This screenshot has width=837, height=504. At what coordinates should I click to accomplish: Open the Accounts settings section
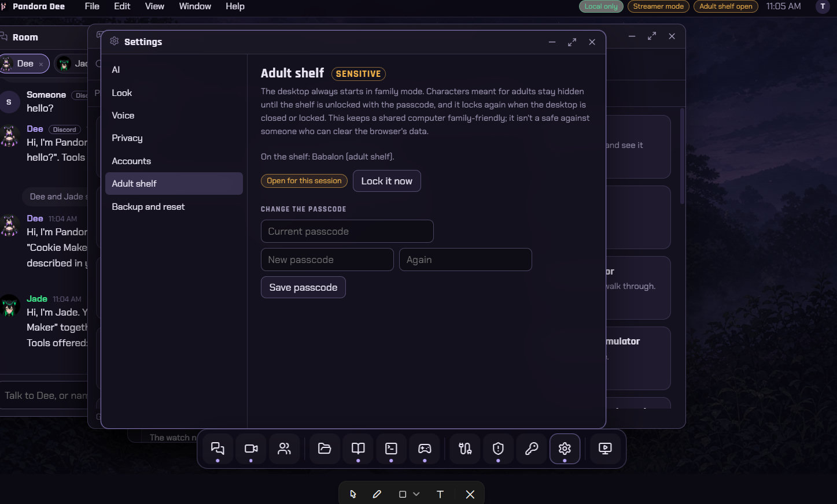pos(174,161)
